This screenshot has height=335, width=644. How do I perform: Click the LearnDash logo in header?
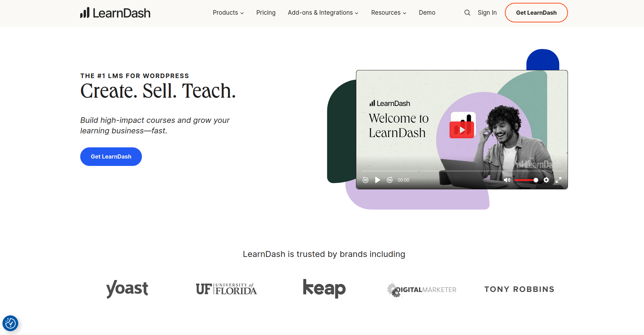coord(115,13)
